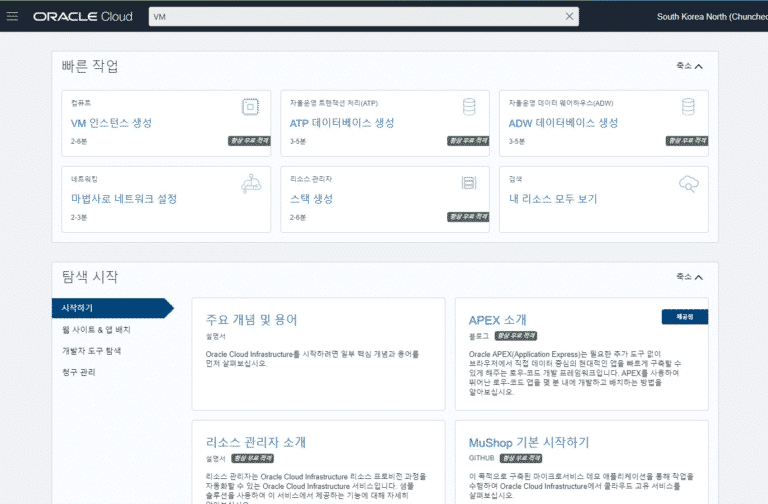
Task: Open the hamburger navigation menu
Action: (12, 16)
